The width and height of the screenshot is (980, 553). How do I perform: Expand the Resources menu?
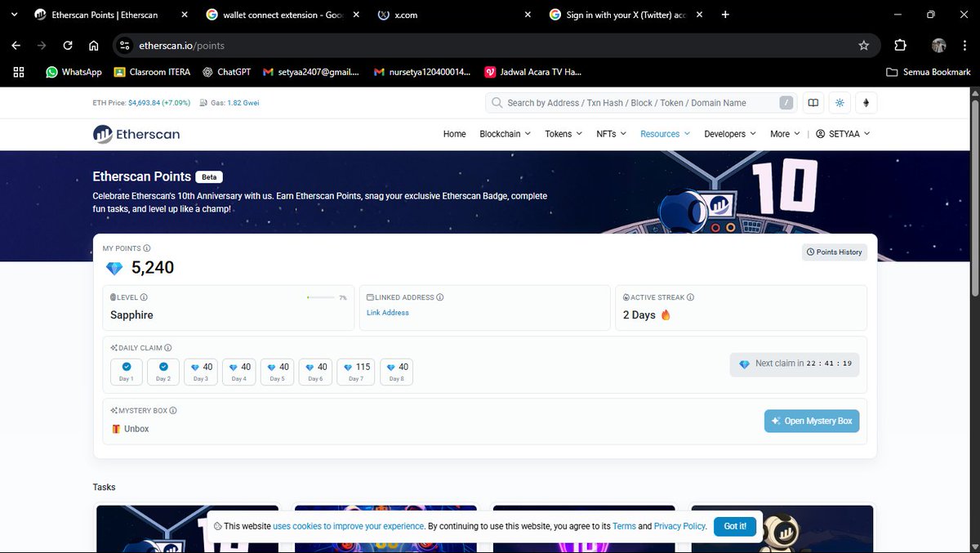click(666, 134)
